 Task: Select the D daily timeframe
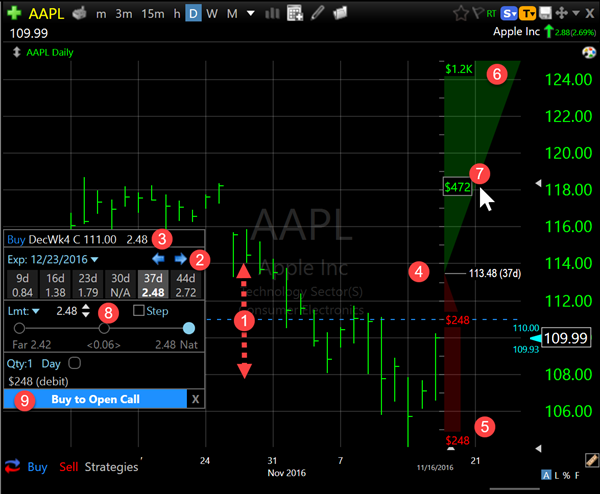[193, 14]
